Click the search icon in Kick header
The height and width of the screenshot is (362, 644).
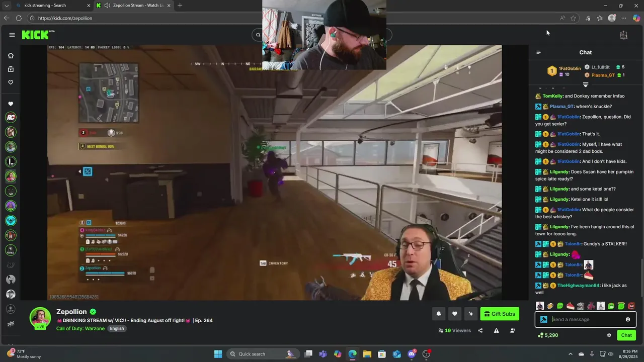point(258,35)
